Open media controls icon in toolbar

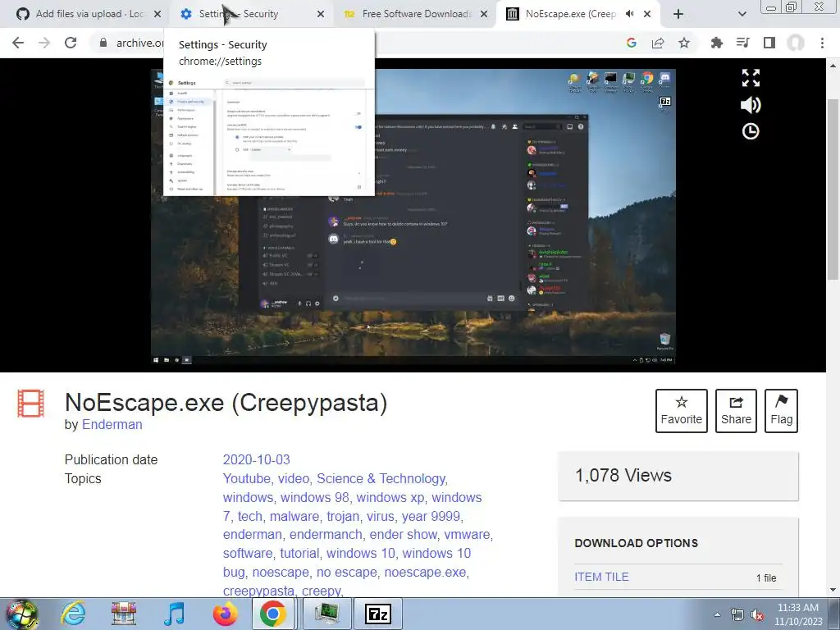[742, 43]
